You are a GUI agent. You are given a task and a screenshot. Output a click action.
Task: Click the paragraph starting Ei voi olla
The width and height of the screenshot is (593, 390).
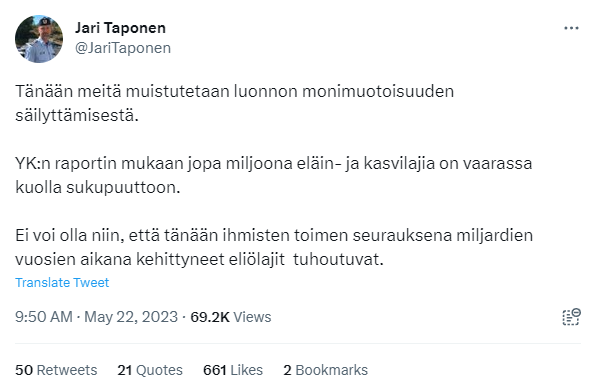(x=274, y=247)
